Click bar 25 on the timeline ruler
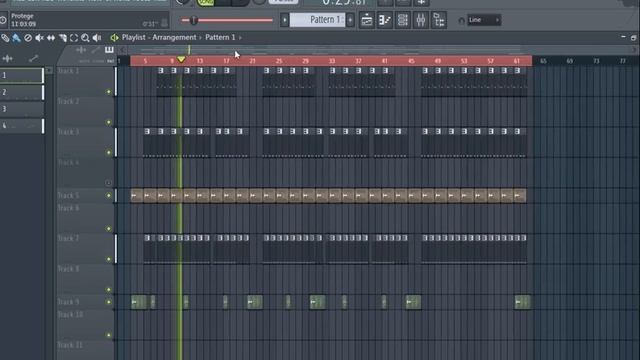The height and width of the screenshot is (360, 640). (x=279, y=61)
